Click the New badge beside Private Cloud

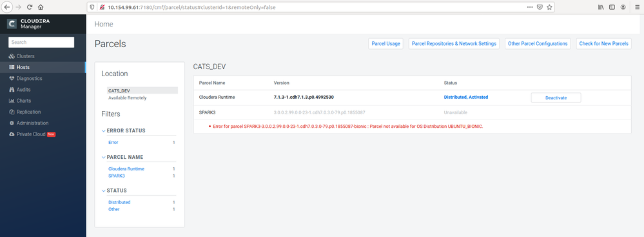click(x=51, y=134)
